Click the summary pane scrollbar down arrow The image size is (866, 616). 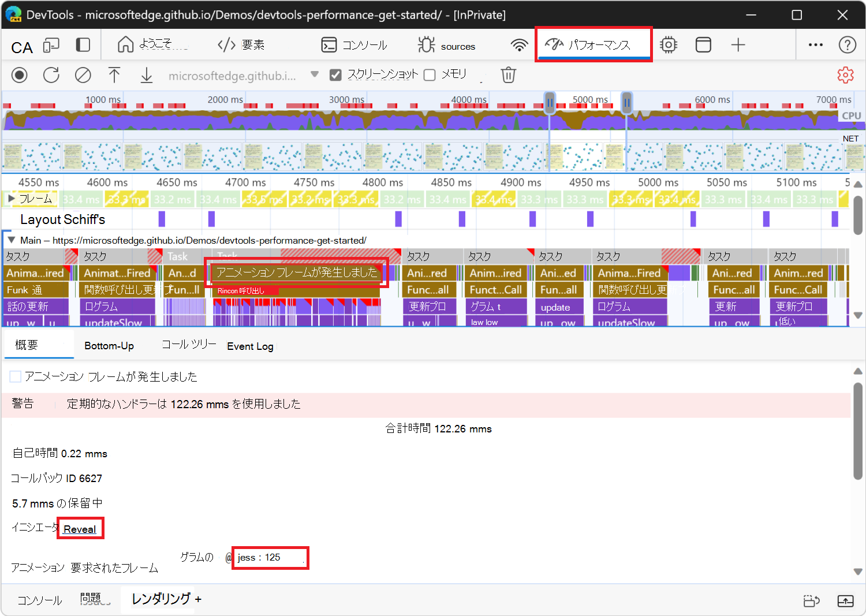858,572
